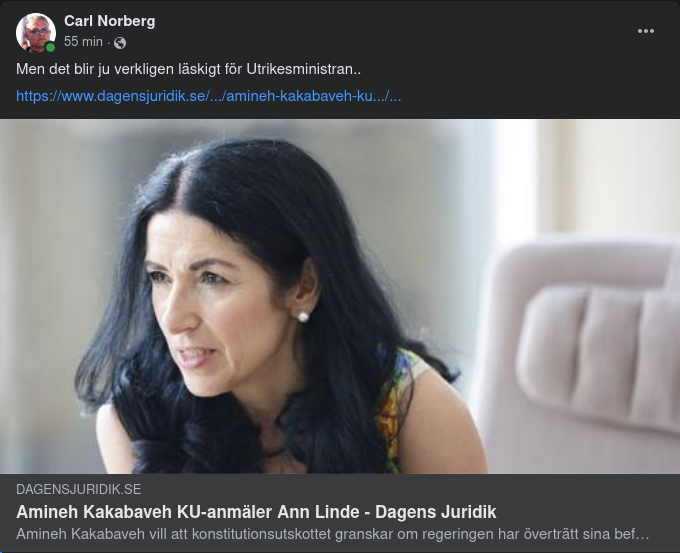
Task: Open the three-dot post options menu
Action: (645, 31)
